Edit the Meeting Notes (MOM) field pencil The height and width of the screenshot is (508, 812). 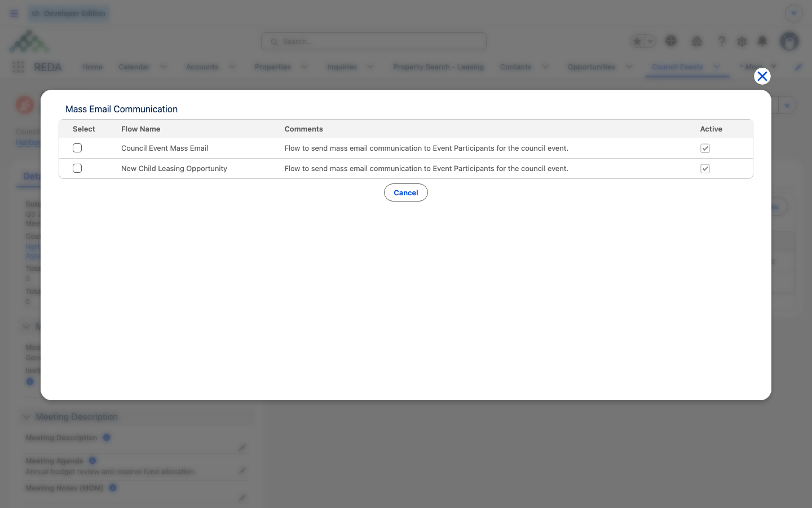click(x=242, y=498)
